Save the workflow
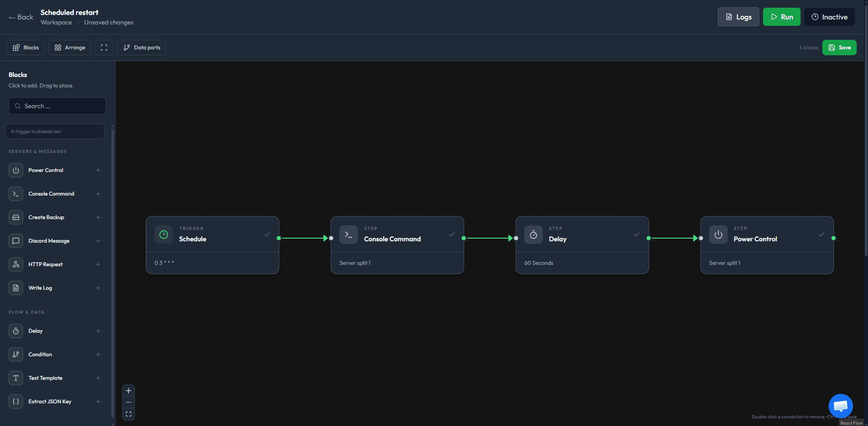 [839, 48]
